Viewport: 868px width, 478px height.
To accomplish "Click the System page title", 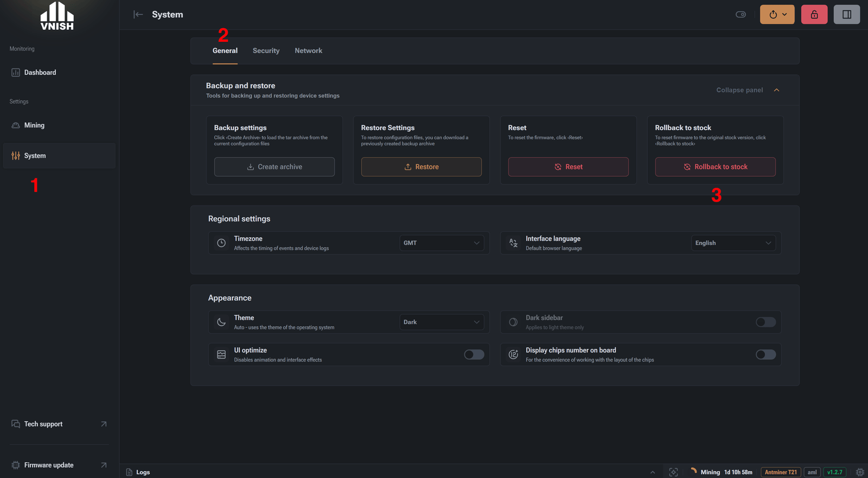I will (x=168, y=15).
